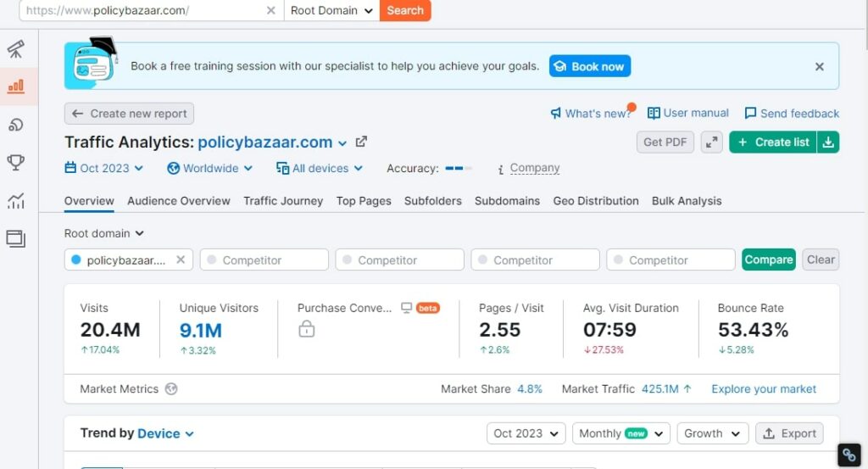868x469 pixels.
Task: Click the Market Traffic 425.1M value
Action: click(x=659, y=388)
